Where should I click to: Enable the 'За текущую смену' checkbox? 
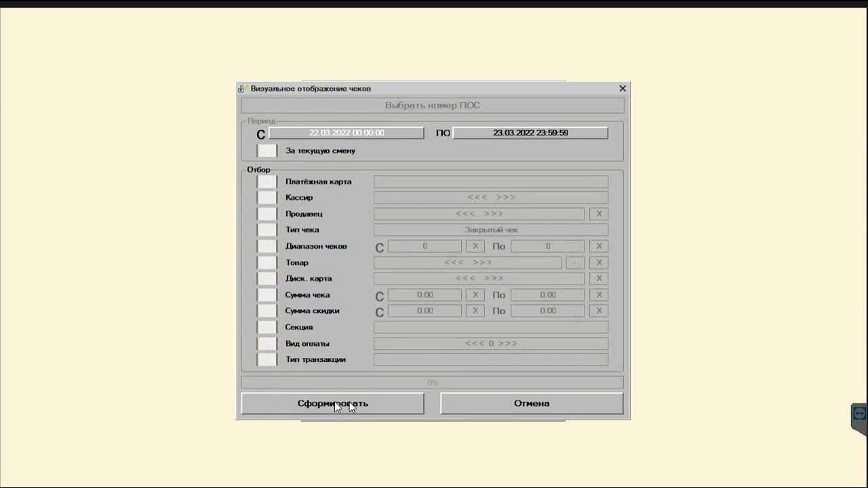(267, 150)
